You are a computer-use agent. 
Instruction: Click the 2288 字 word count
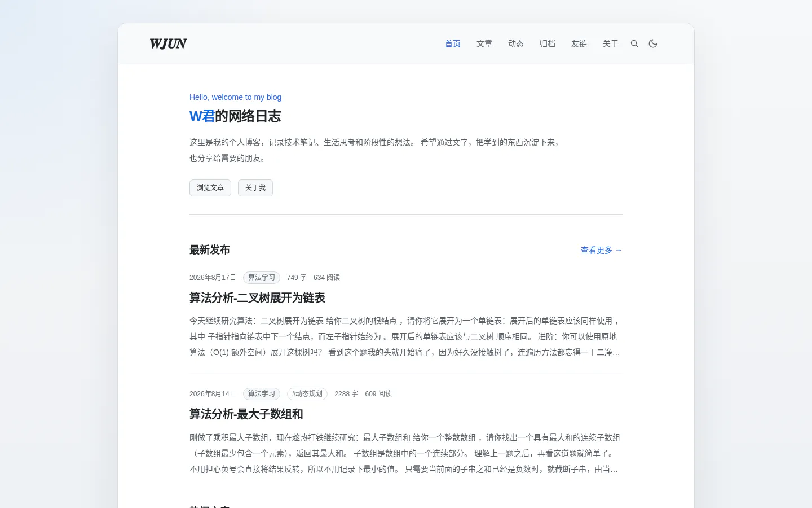pos(346,393)
